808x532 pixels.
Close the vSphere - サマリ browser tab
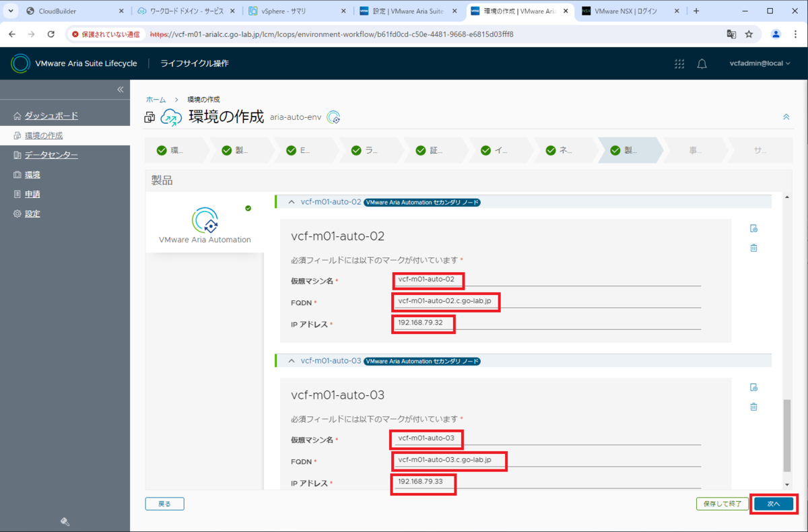coord(343,11)
